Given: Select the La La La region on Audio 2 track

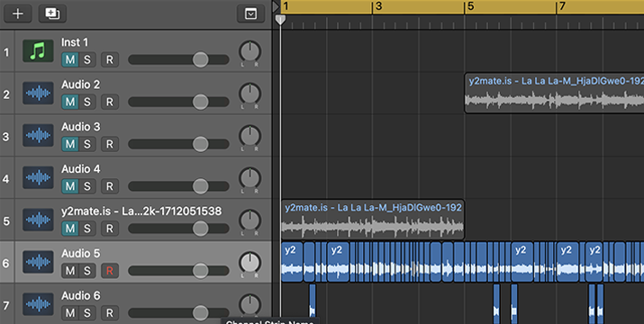Looking at the screenshot, I should pyautogui.click(x=554, y=94).
